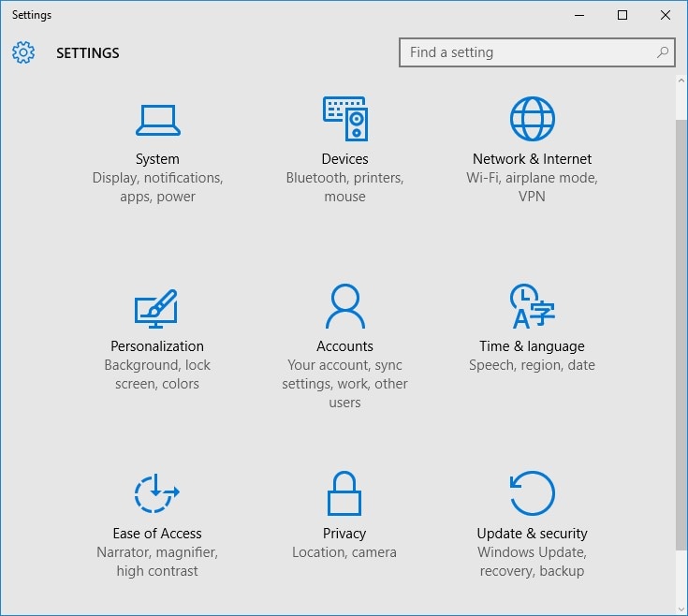Click the scrollbar down arrow
The height and width of the screenshot is (616, 688).
tap(681, 609)
